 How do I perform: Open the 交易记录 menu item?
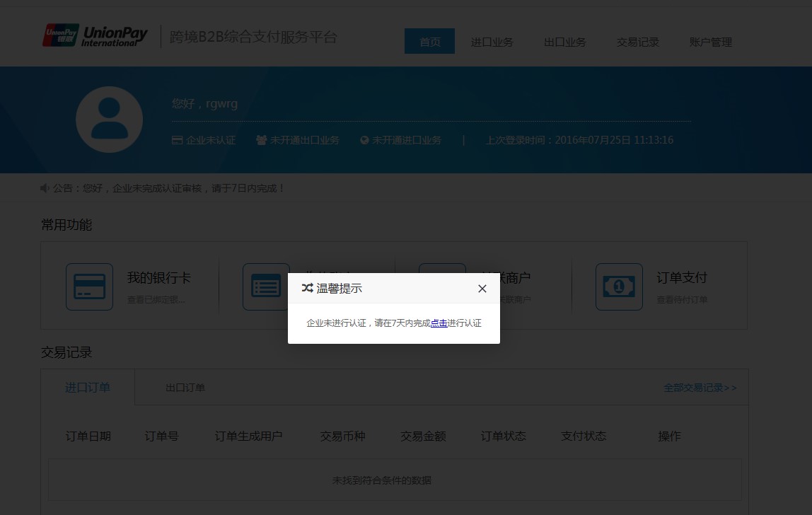[637, 42]
